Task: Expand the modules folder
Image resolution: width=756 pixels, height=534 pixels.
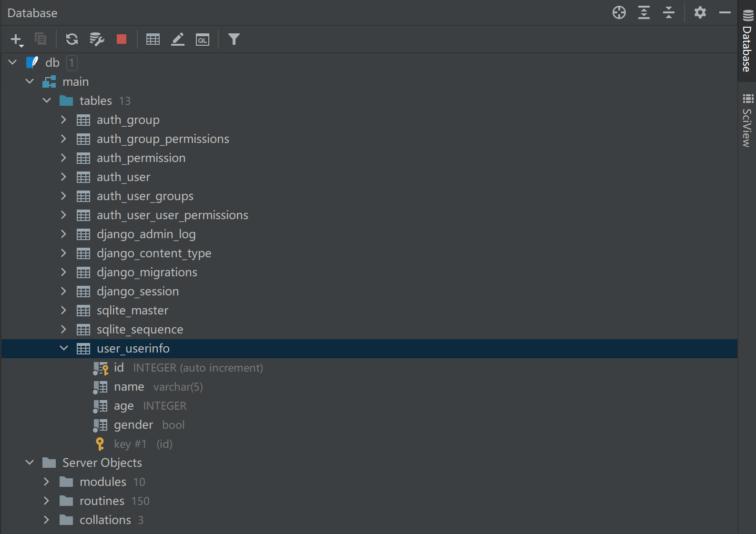Action: click(x=46, y=482)
